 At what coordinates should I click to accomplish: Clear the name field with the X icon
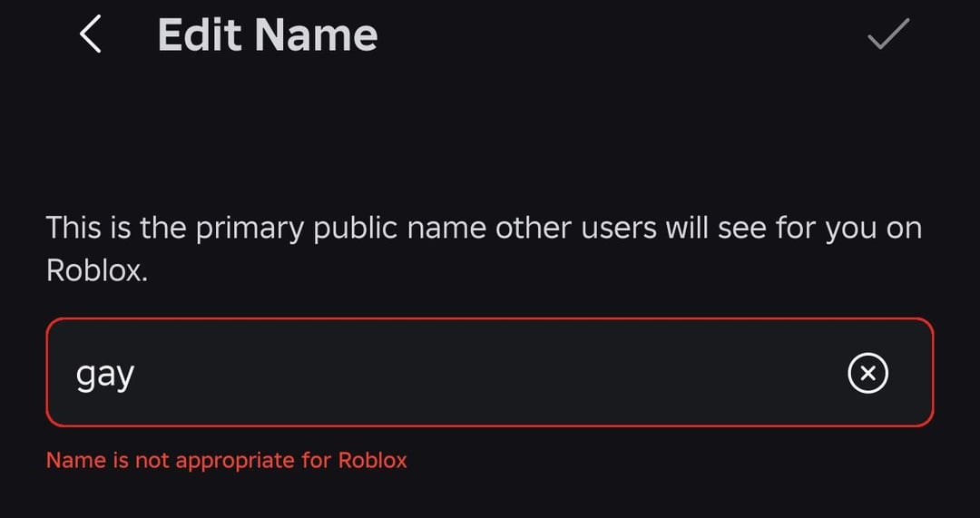(x=867, y=373)
